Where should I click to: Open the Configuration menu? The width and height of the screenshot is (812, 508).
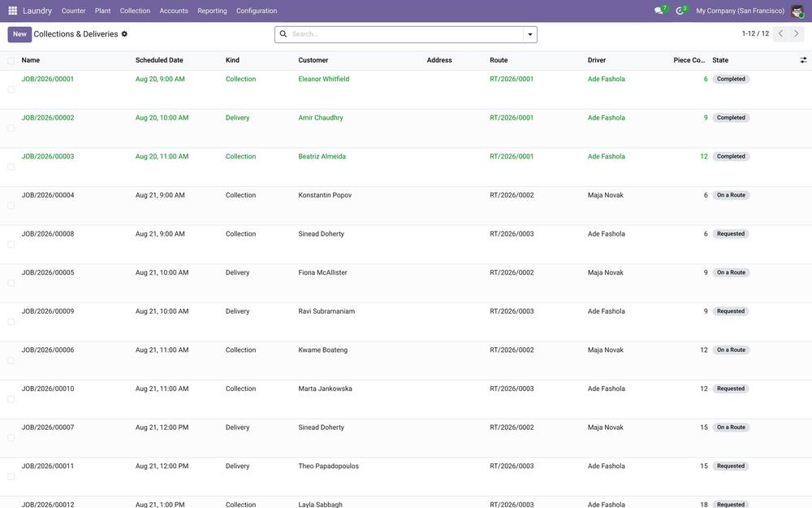pyautogui.click(x=257, y=11)
